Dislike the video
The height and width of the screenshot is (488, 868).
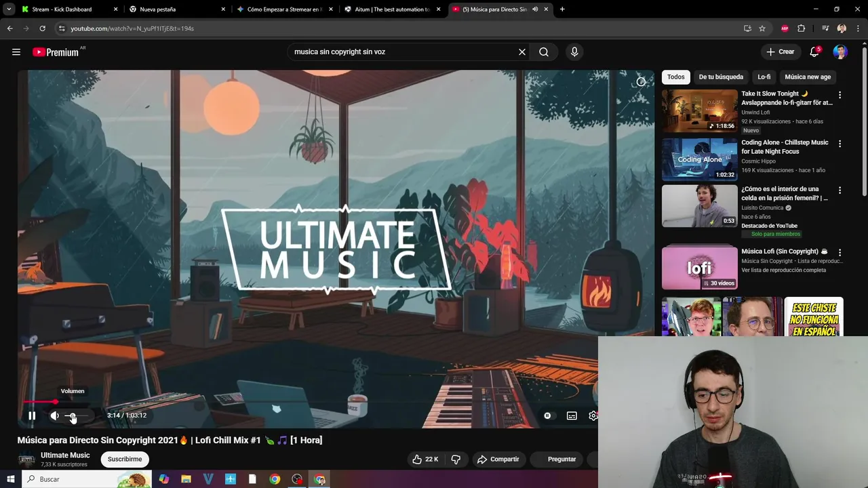456,459
